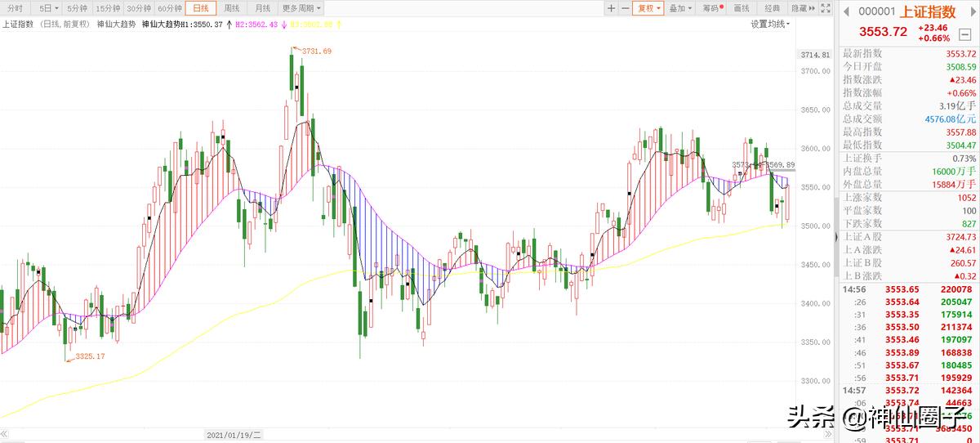Expand 更多周期 dropdown
The height and width of the screenshot is (443, 980).
tap(302, 8)
